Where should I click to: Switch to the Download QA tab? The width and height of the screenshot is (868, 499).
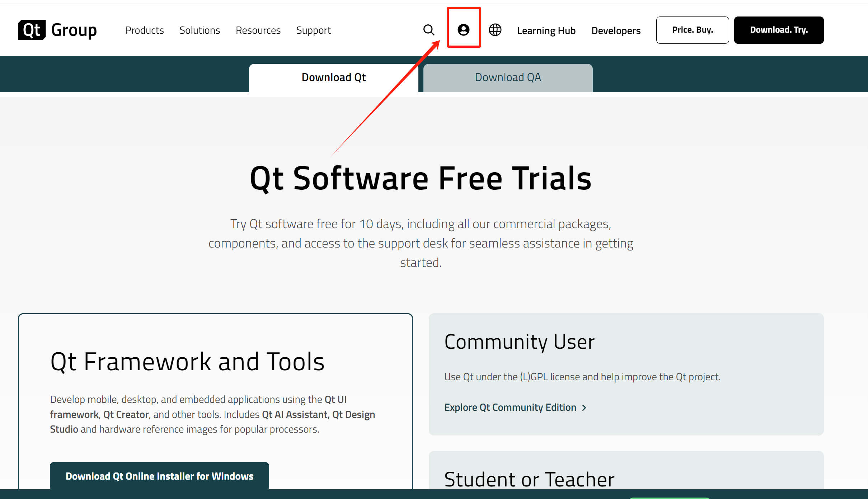(508, 77)
